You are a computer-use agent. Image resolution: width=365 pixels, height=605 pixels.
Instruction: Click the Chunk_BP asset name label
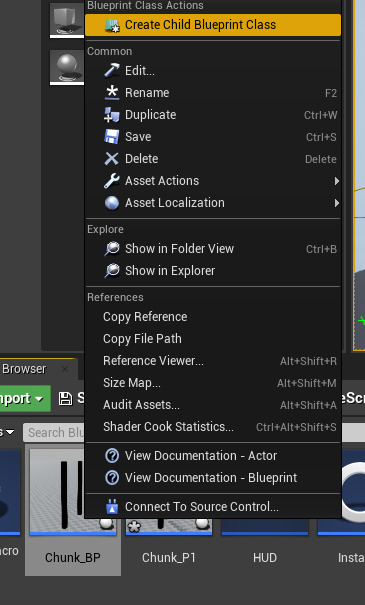click(73, 558)
